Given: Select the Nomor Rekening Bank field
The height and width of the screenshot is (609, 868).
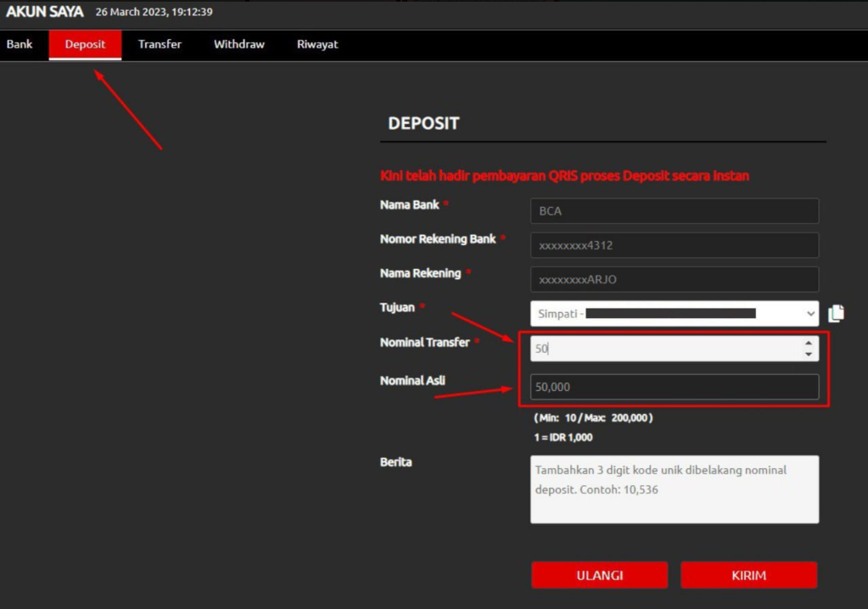Looking at the screenshot, I should [x=674, y=245].
